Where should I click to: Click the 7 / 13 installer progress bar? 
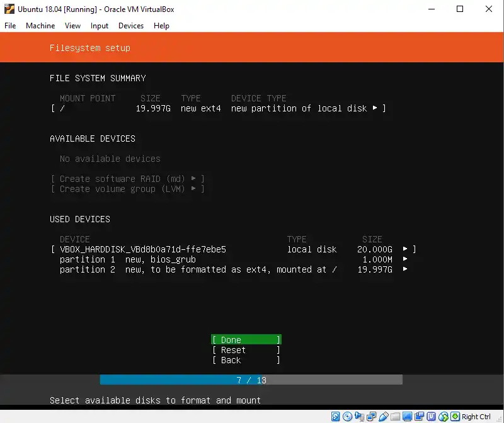tap(251, 380)
